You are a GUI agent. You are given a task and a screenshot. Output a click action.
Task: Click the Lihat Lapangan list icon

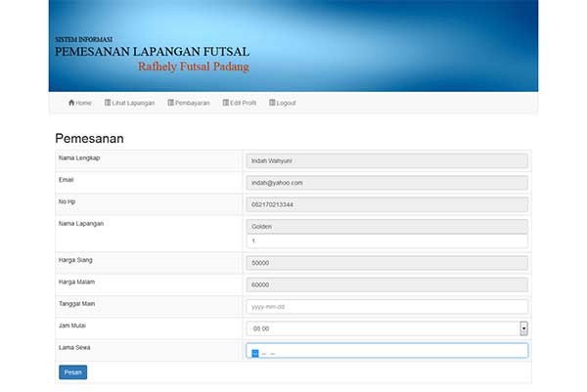click(x=108, y=103)
